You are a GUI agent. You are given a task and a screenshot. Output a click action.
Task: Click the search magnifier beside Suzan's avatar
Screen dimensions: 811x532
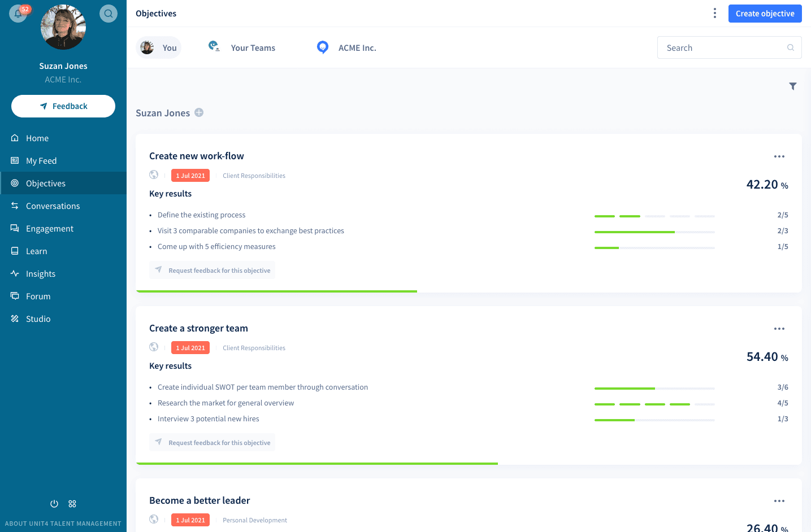[x=108, y=13]
